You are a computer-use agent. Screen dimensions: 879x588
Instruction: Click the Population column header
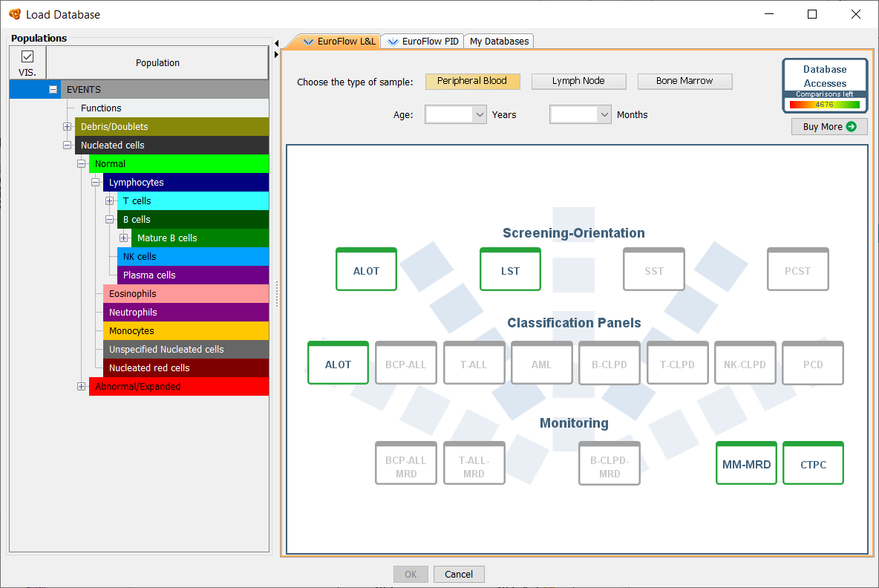157,63
